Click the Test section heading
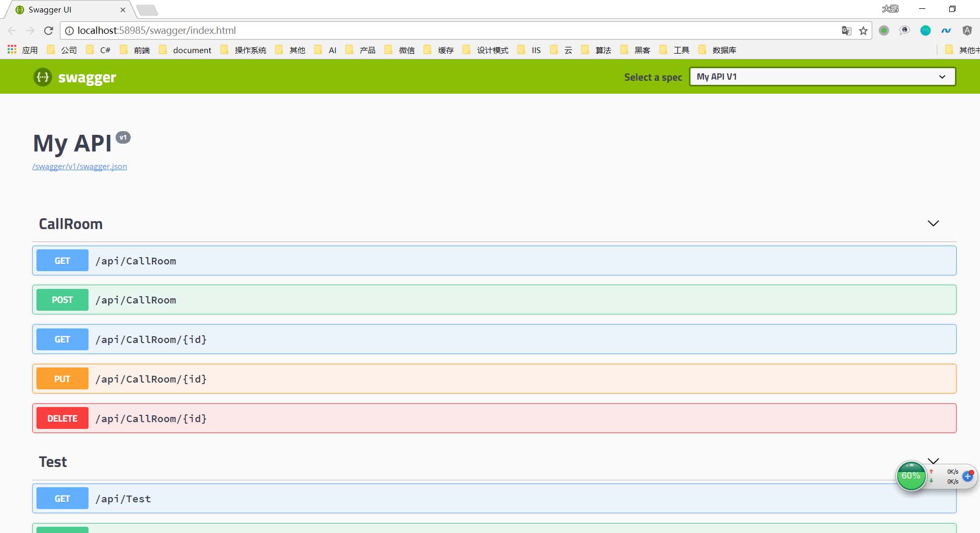The image size is (980, 533). pos(53,462)
